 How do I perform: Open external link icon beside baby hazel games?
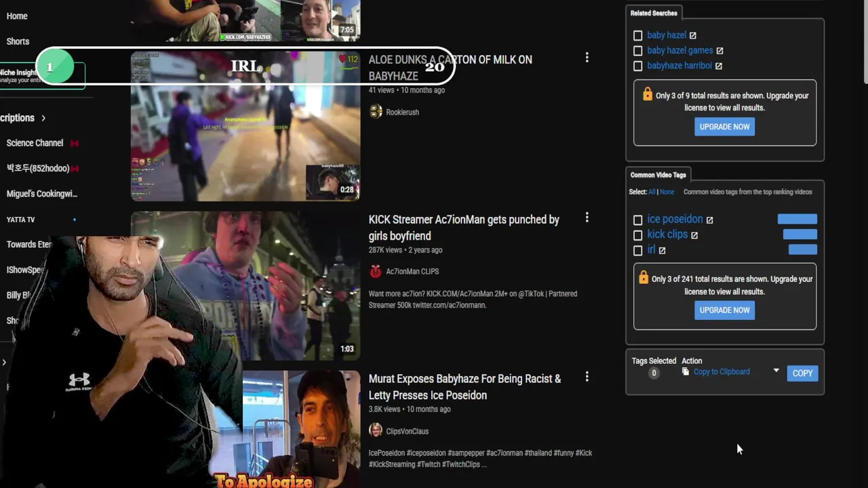point(719,51)
